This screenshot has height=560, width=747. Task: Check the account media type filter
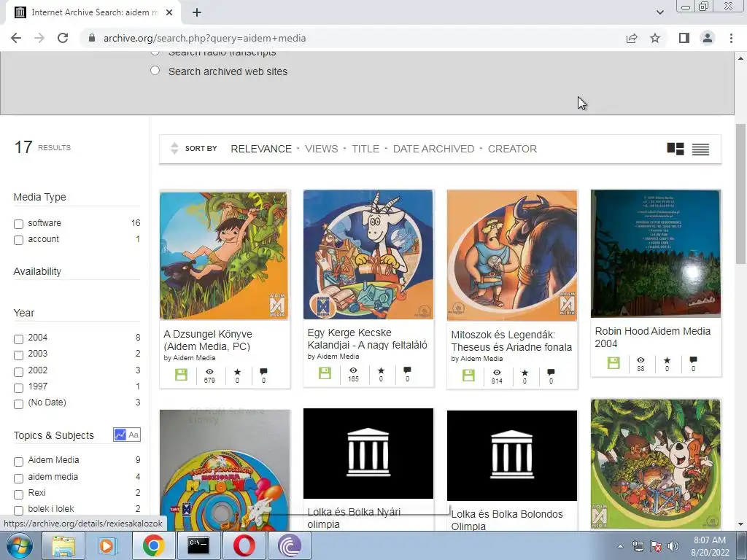(18, 240)
